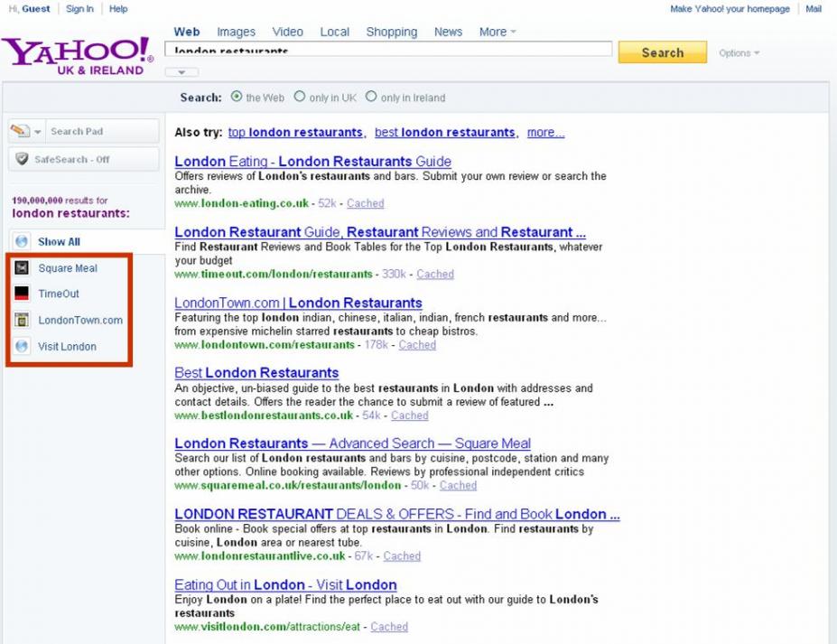The image size is (837, 644).
Task: Open 'Best London Restaurants' result
Action: coord(256,373)
